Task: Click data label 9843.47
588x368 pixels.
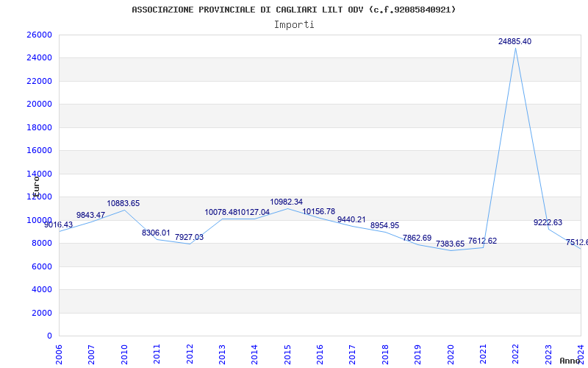Action: click(x=90, y=215)
